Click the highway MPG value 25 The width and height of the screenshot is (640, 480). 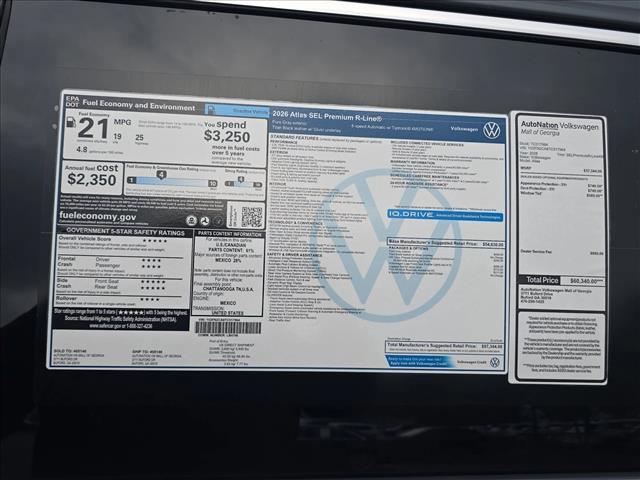(x=140, y=138)
